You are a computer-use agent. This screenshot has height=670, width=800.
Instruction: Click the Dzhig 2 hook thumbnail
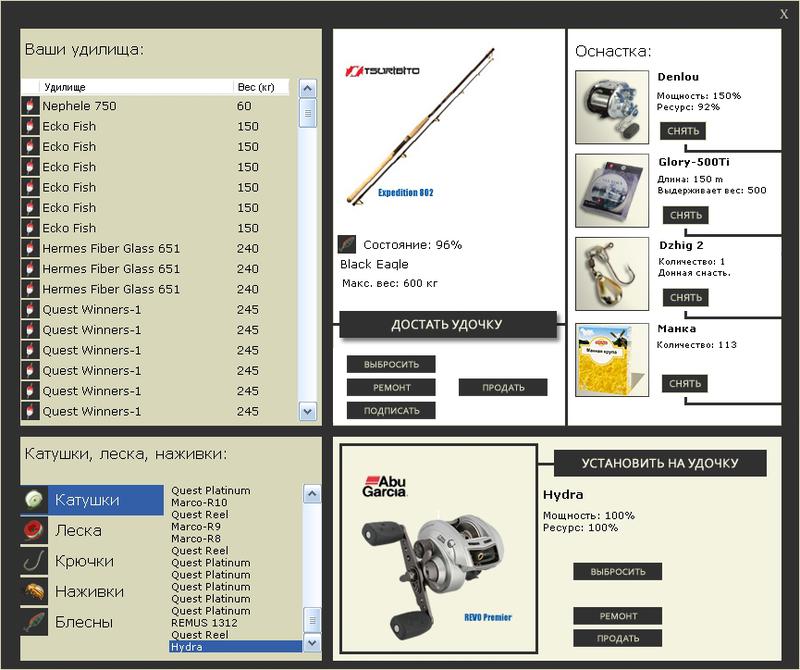pos(612,274)
